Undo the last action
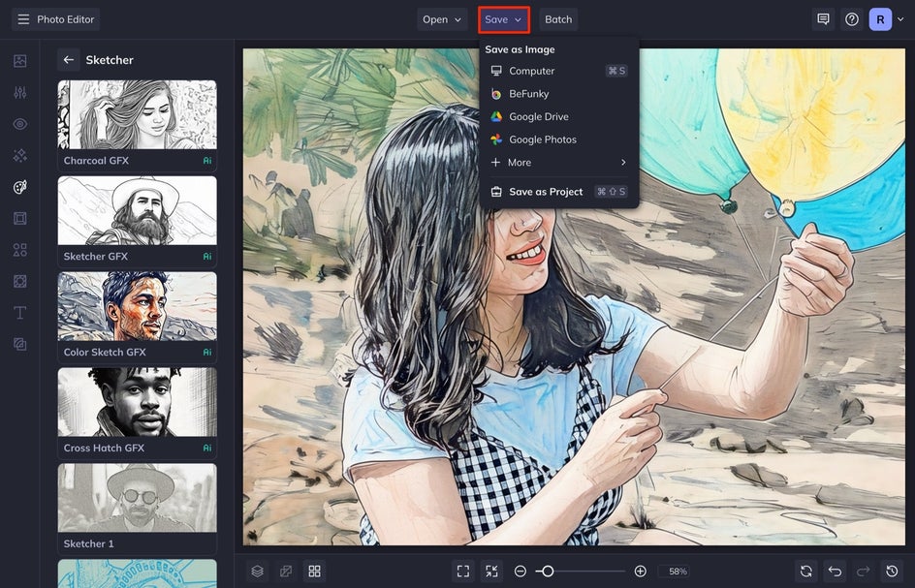Screen dimensions: 915x588 (x=835, y=572)
